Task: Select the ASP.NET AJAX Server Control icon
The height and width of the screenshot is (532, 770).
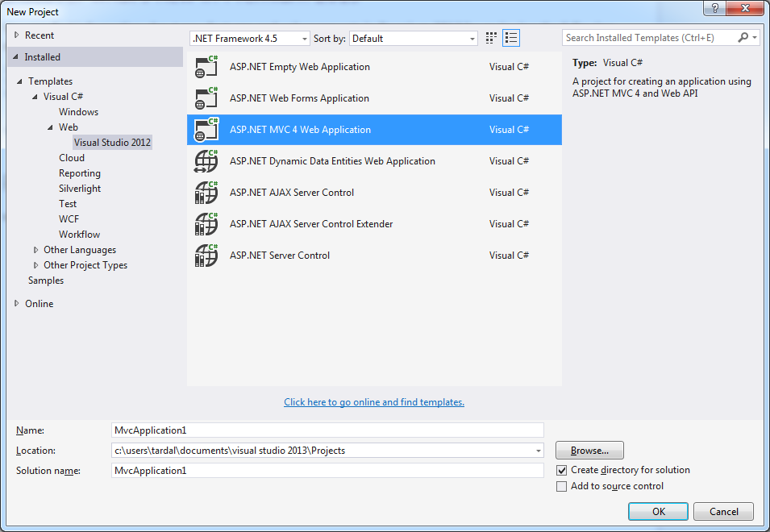Action: (x=206, y=193)
